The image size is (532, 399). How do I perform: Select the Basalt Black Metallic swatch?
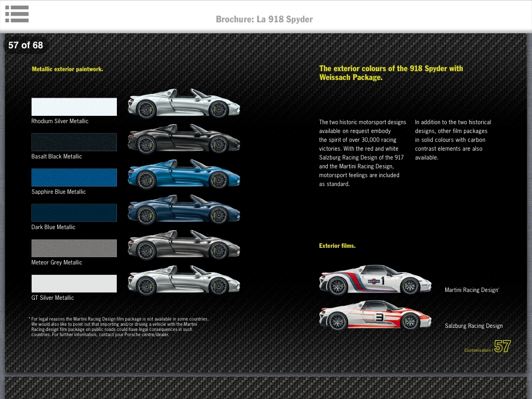[74, 142]
